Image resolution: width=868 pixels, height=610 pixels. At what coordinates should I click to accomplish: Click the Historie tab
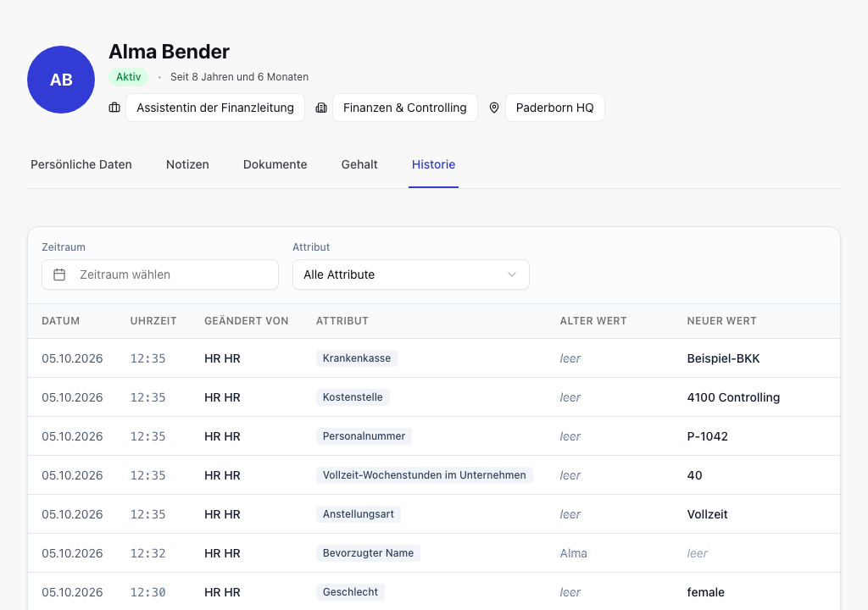click(x=433, y=164)
